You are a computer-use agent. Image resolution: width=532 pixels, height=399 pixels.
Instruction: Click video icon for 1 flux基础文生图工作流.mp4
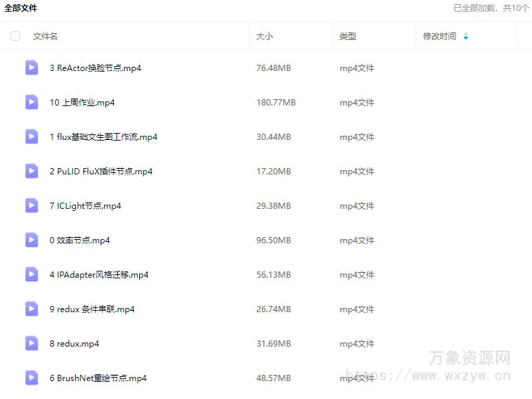[32, 136]
